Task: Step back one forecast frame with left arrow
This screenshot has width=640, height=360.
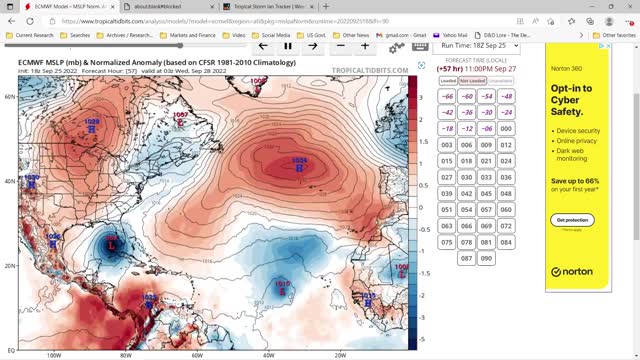Action: (263, 47)
